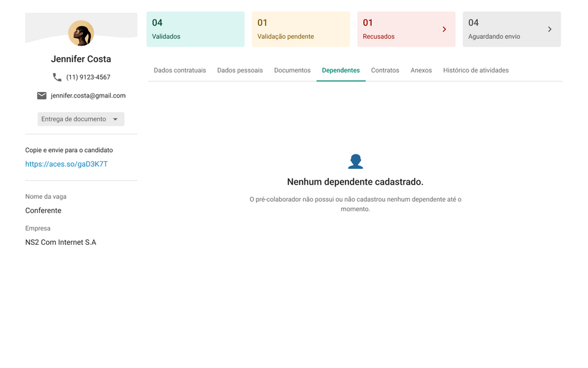Select the Validados status card
This screenshot has width=588, height=368.
click(x=195, y=29)
